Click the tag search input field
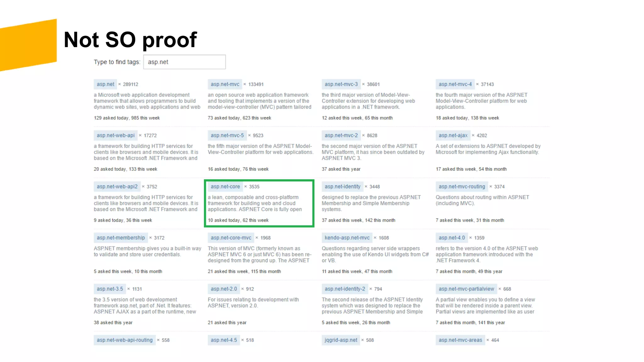This screenshot has width=644, height=362. tap(184, 62)
